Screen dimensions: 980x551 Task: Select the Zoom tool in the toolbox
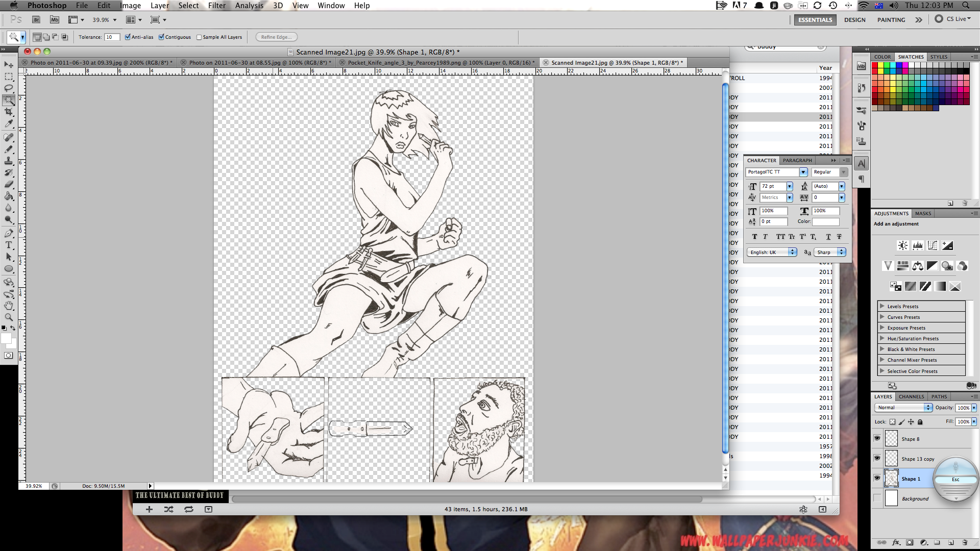9,317
